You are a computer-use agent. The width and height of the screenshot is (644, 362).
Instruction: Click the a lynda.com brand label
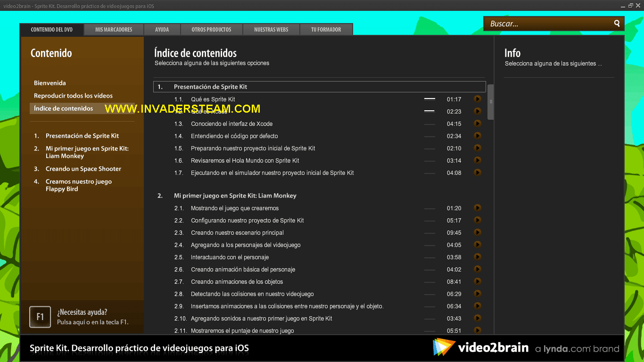click(x=577, y=349)
